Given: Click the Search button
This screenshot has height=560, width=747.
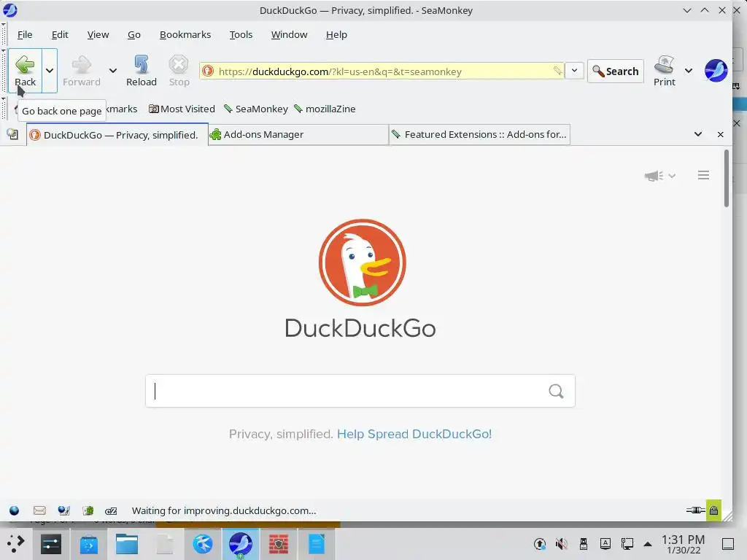Looking at the screenshot, I should click(616, 71).
